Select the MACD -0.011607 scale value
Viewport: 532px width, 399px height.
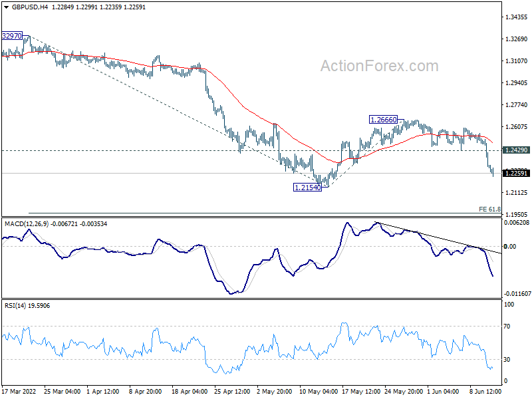click(x=517, y=294)
